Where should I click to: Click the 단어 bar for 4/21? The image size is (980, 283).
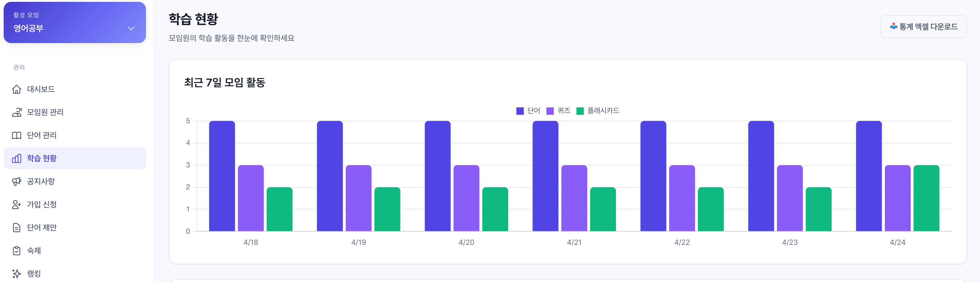(545, 176)
